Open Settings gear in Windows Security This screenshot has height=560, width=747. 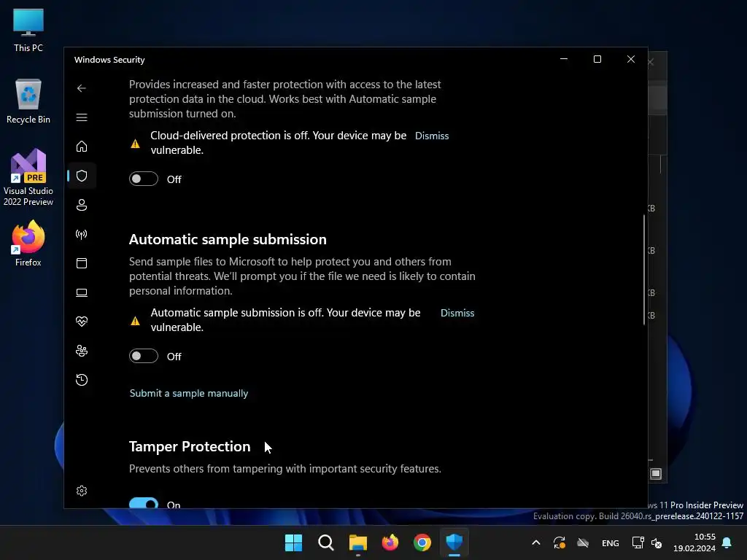click(82, 491)
